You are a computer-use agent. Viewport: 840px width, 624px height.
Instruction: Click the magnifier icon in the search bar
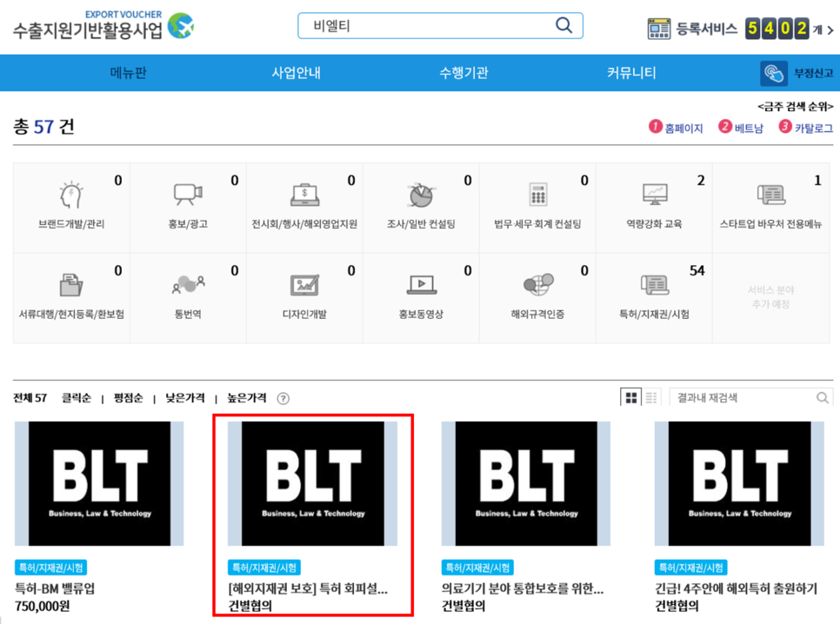coord(563,25)
